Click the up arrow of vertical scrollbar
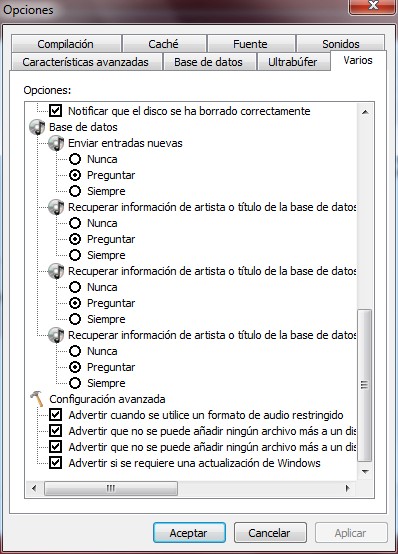 (x=365, y=112)
